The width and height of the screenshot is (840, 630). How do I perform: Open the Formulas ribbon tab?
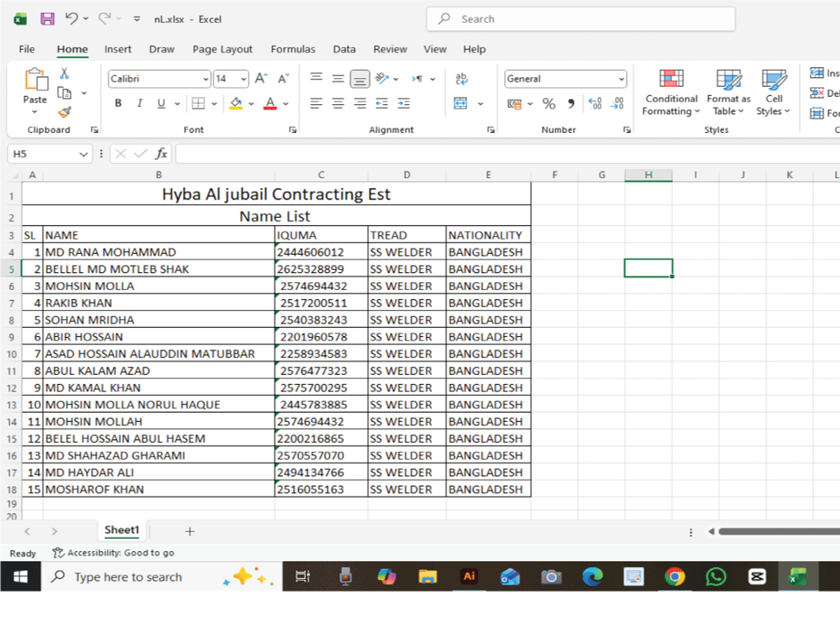click(293, 49)
